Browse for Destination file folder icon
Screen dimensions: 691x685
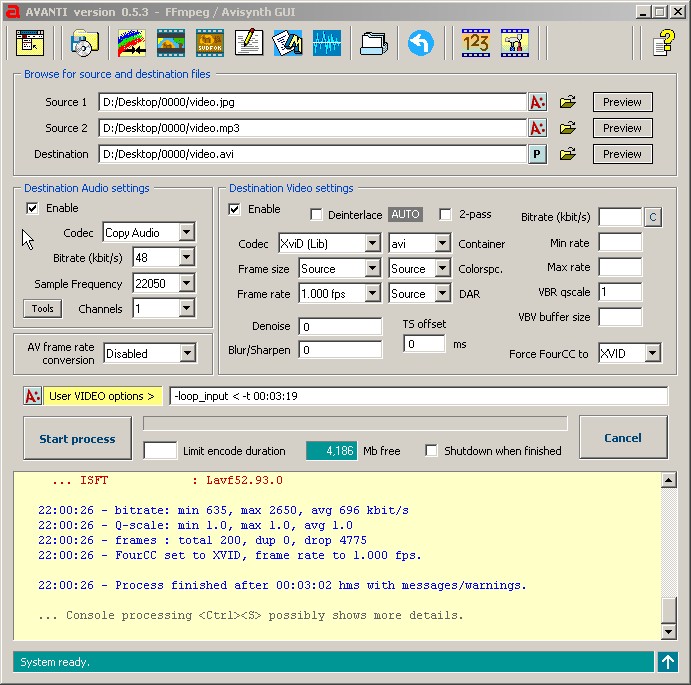[x=568, y=154]
